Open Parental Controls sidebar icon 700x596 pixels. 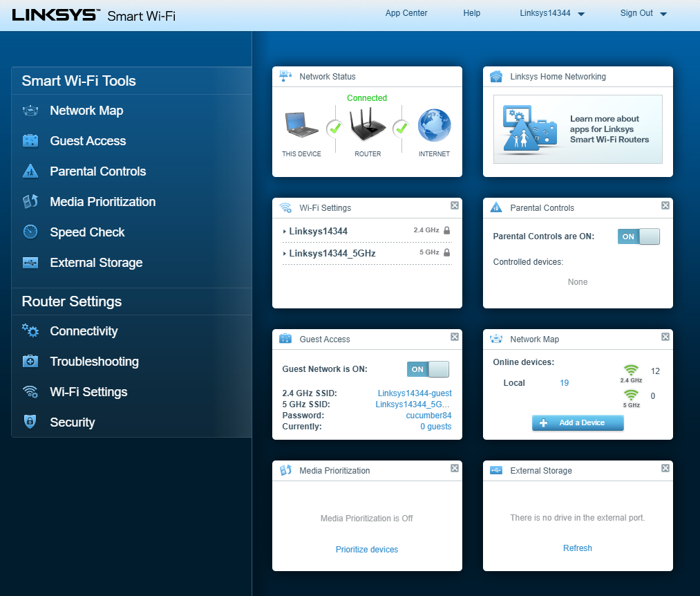click(x=30, y=171)
